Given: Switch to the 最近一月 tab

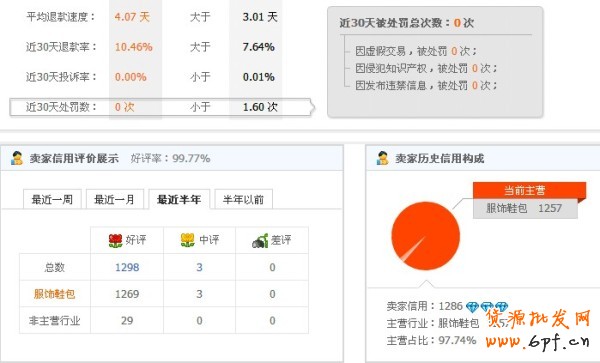Looking at the screenshot, I should pyautogui.click(x=115, y=199).
